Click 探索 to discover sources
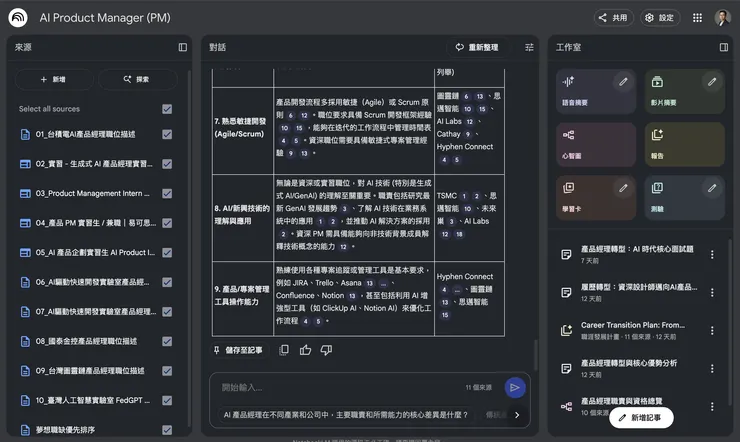Viewport: 740px width, 442px height. coord(137,79)
